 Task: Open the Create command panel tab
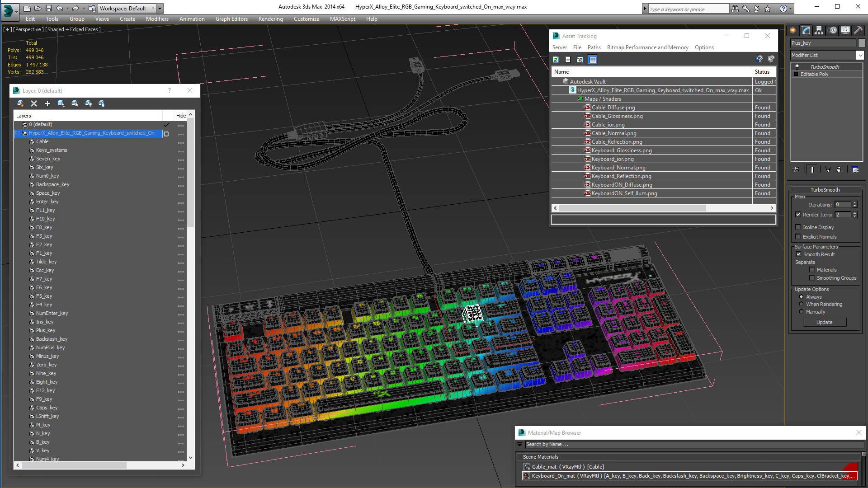[x=793, y=30]
